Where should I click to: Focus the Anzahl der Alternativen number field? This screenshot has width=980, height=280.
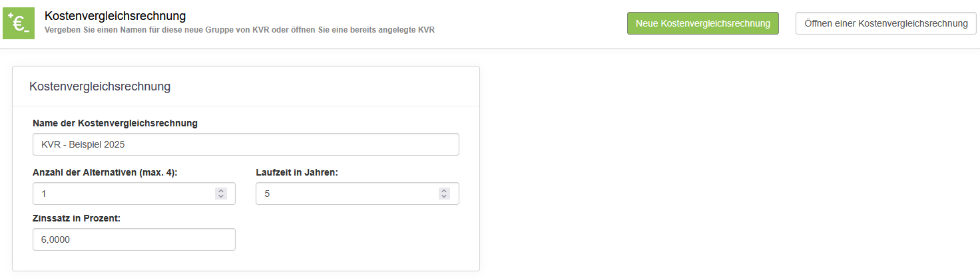pos(123,194)
